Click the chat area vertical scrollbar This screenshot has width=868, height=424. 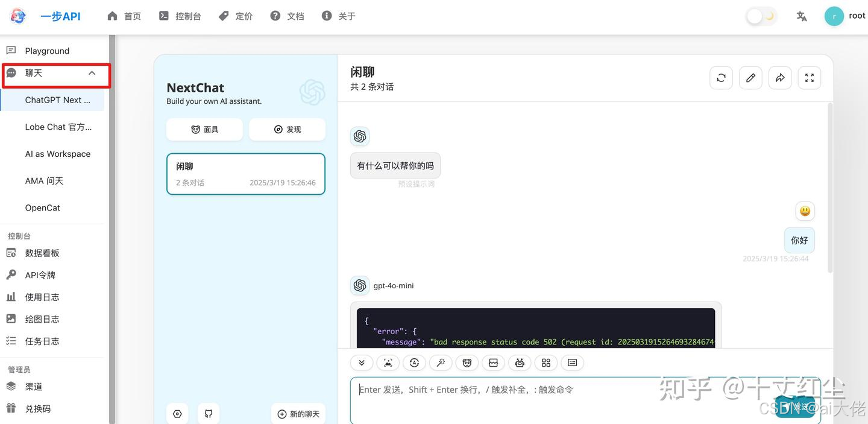pos(830,188)
